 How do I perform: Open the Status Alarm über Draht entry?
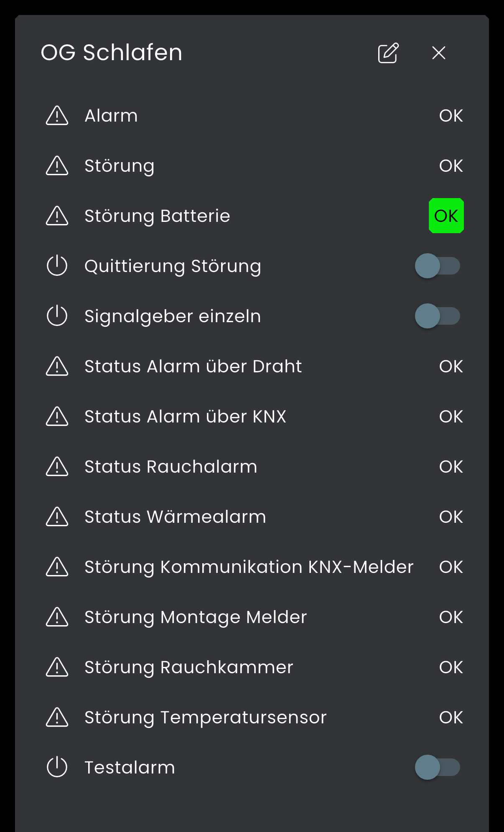tap(193, 366)
